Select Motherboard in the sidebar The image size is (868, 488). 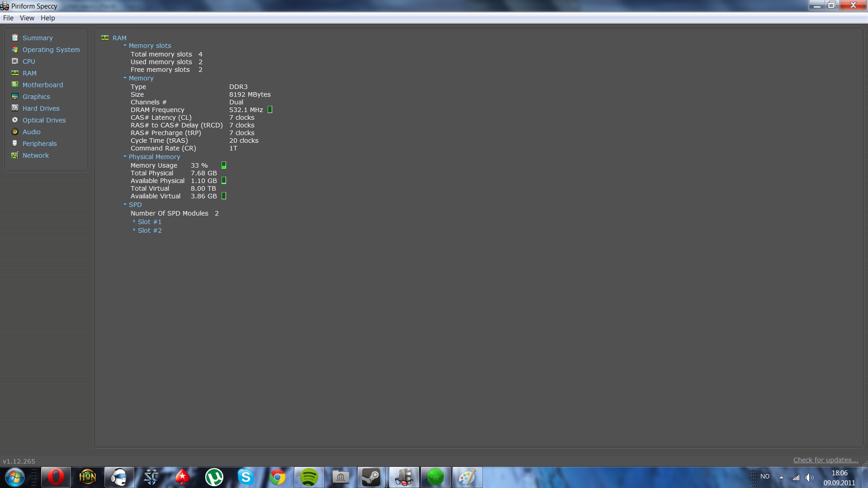43,85
